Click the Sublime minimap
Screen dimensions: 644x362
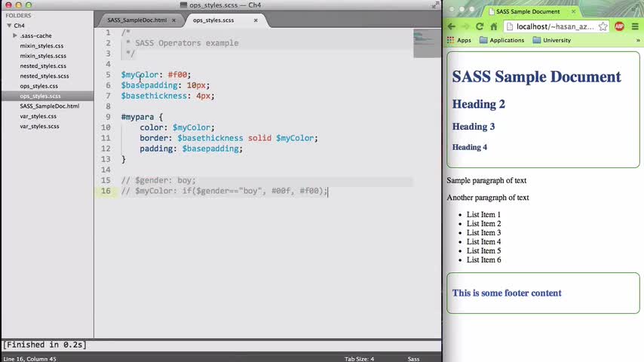point(427,43)
